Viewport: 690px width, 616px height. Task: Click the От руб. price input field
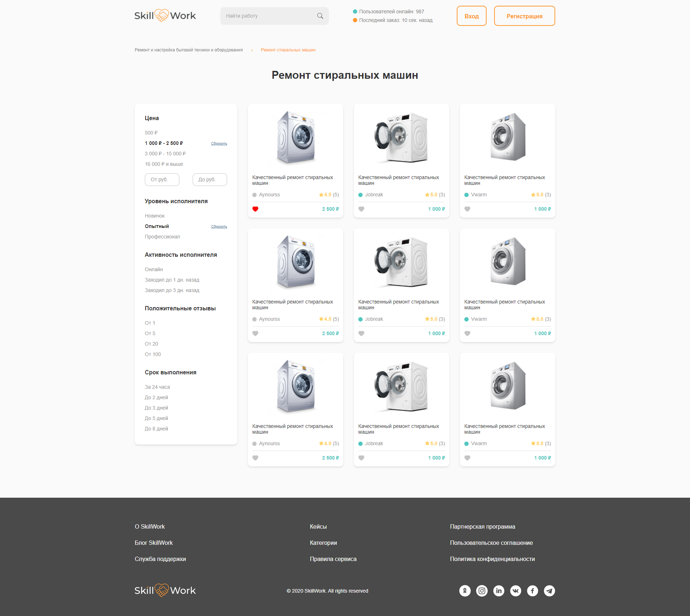[x=162, y=179]
